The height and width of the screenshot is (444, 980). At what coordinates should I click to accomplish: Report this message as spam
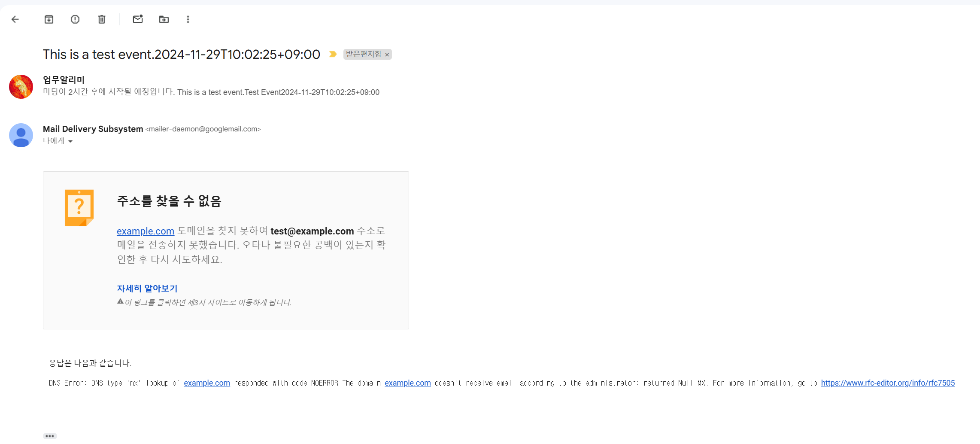[75, 19]
